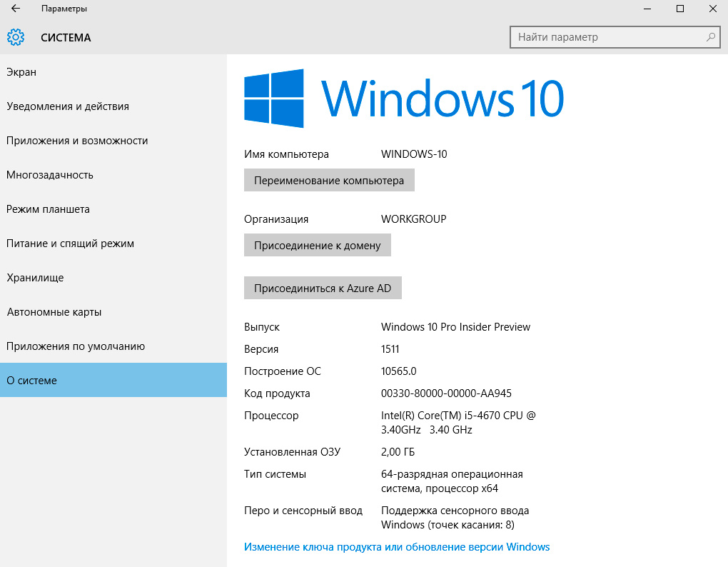This screenshot has width=728, height=567.
Task: Close the Параметры window
Action: click(x=712, y=9)
